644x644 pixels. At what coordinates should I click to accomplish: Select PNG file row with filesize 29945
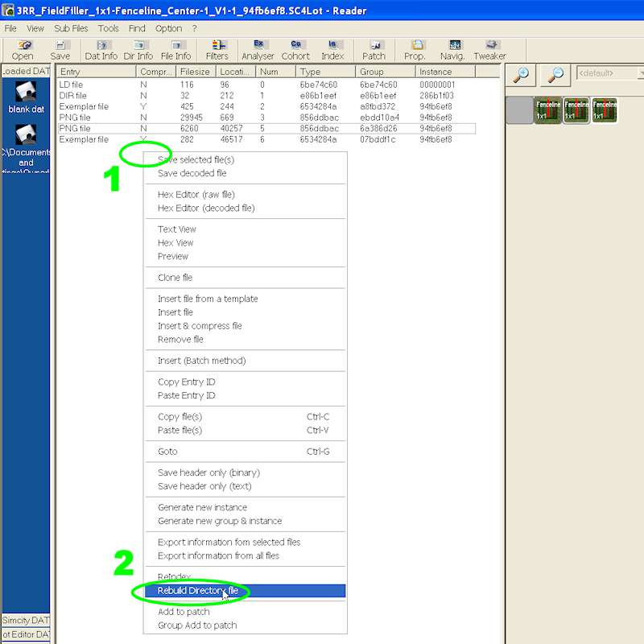266,118
